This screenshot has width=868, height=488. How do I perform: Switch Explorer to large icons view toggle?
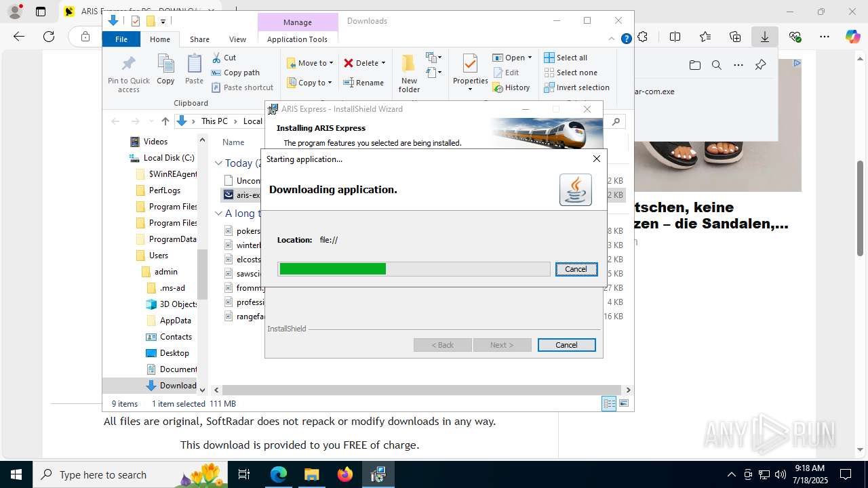point(624,403)
